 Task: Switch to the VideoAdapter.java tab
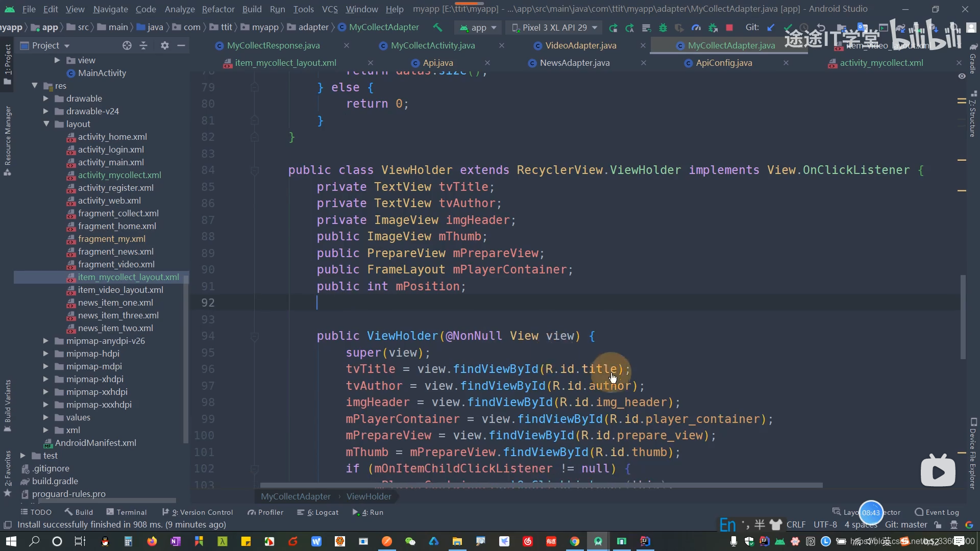[580, 45]
